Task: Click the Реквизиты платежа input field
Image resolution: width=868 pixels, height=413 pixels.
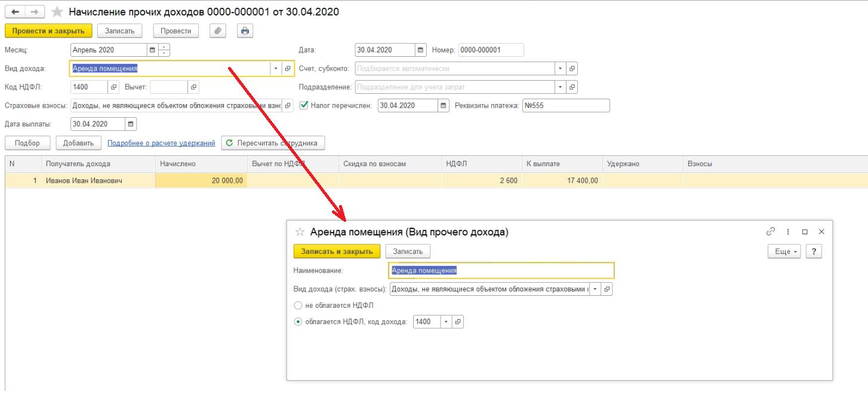Action: (565, 106)
